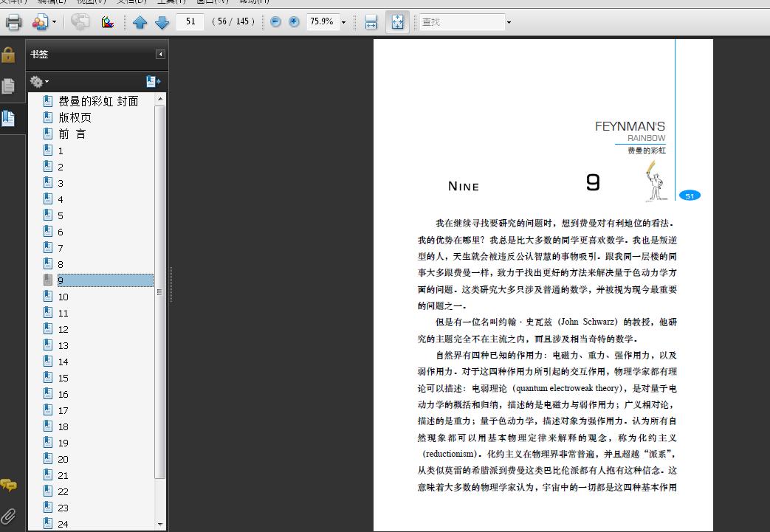Select bookmark 前 言
Viewport: 770px width, 532px height.
coord(72,134)
